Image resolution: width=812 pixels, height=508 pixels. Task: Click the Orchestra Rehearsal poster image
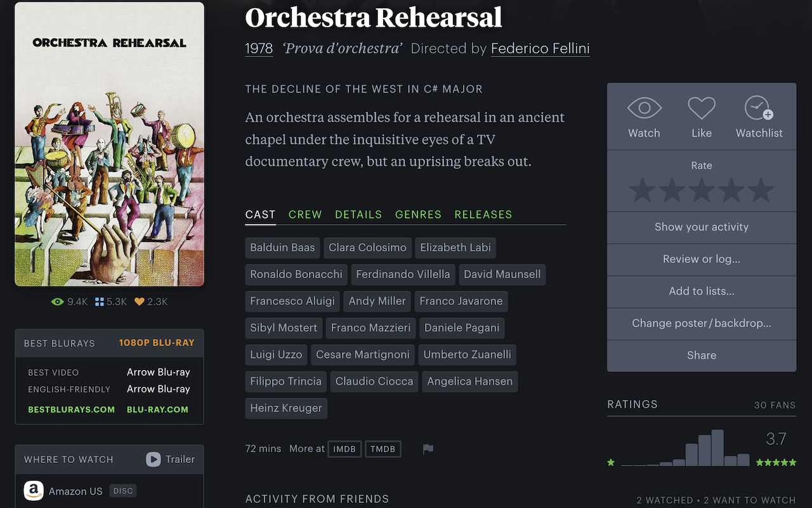110,144
